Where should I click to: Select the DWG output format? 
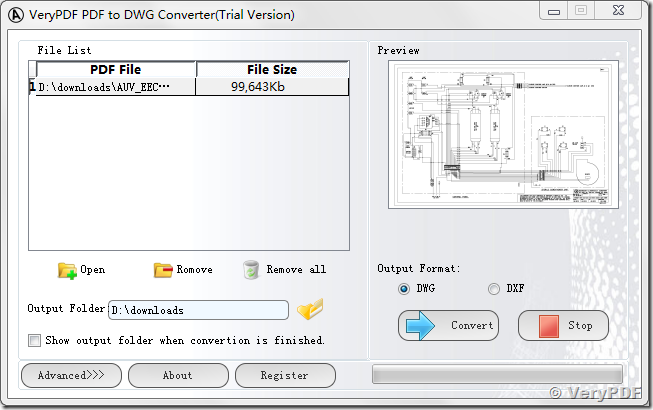[404, 288]
